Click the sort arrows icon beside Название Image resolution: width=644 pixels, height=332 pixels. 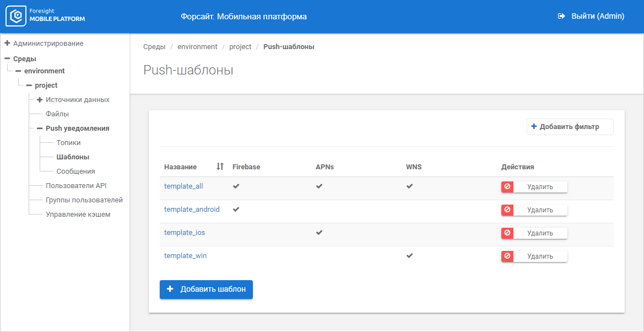(x=220, y=167)
